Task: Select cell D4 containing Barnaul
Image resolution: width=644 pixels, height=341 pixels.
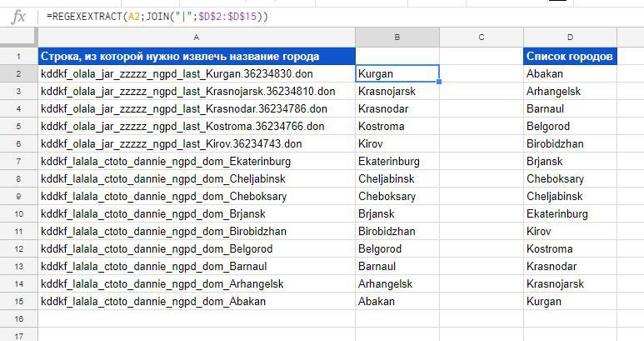Action: 570,109
